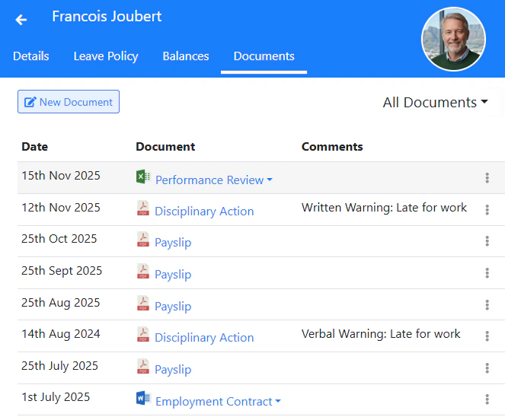Click PDF icon for 25th Sept 2025 payslip
The width and height of the screenshot is (505, 420).
tap(143, 271)
